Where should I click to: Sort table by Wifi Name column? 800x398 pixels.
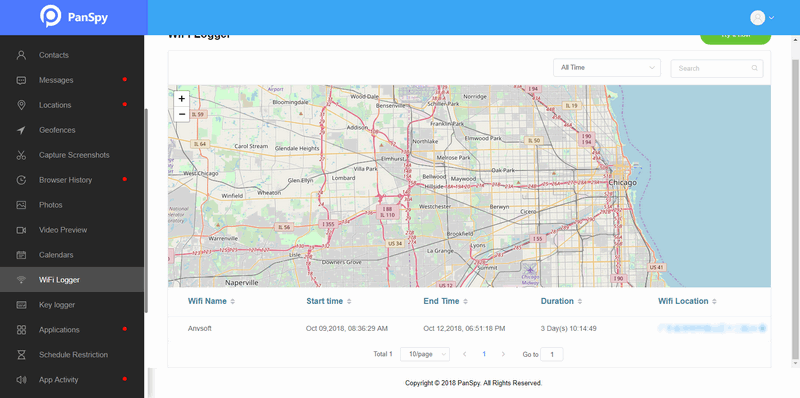coord(211,301)
